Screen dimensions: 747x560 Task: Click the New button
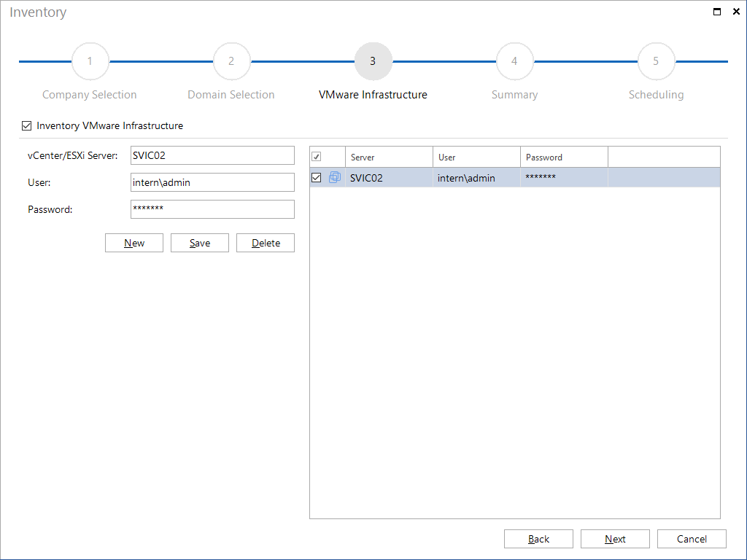pyautogui.click(x=134, y=243)
